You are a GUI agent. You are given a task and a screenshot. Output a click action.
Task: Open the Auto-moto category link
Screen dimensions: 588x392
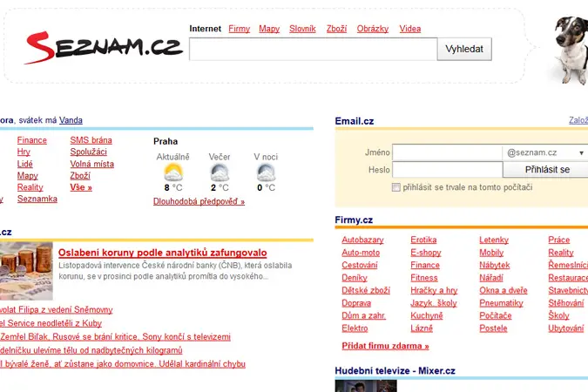(x=361, y=253)
